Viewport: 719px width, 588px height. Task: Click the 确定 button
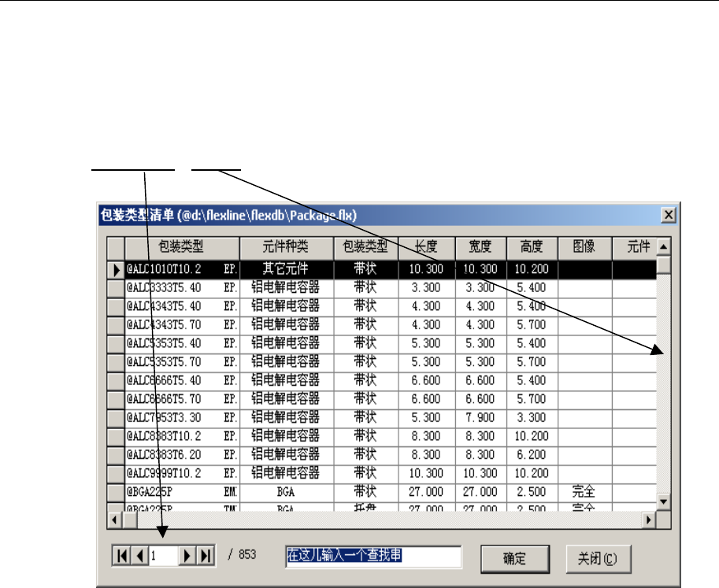pyautogui.click(x=515, y=559)
